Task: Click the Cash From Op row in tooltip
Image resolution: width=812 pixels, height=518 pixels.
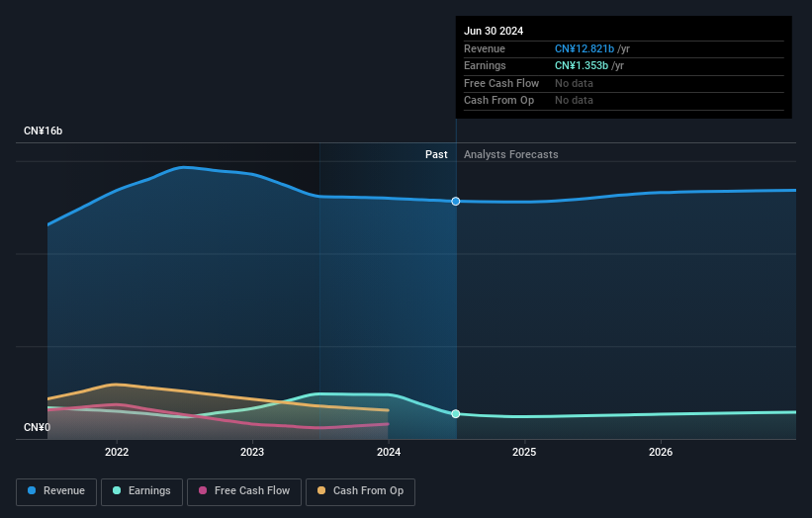Action: 623,101
